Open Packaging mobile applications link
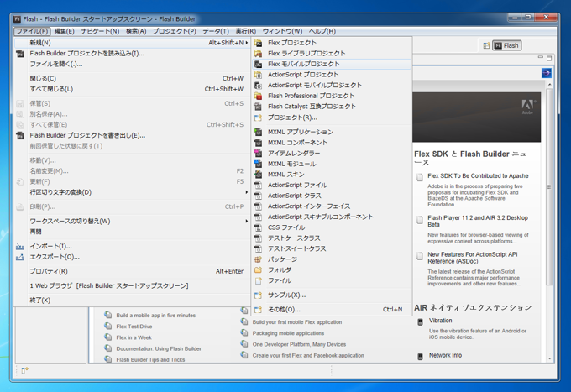This screenshot has width=571, height=392. coord(288,333)
